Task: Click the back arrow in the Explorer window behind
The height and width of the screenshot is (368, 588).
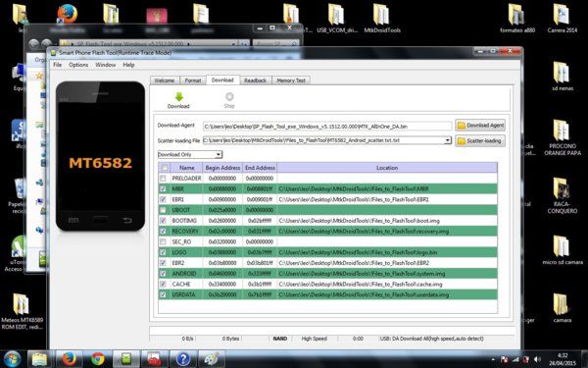Action: [33, 44]
